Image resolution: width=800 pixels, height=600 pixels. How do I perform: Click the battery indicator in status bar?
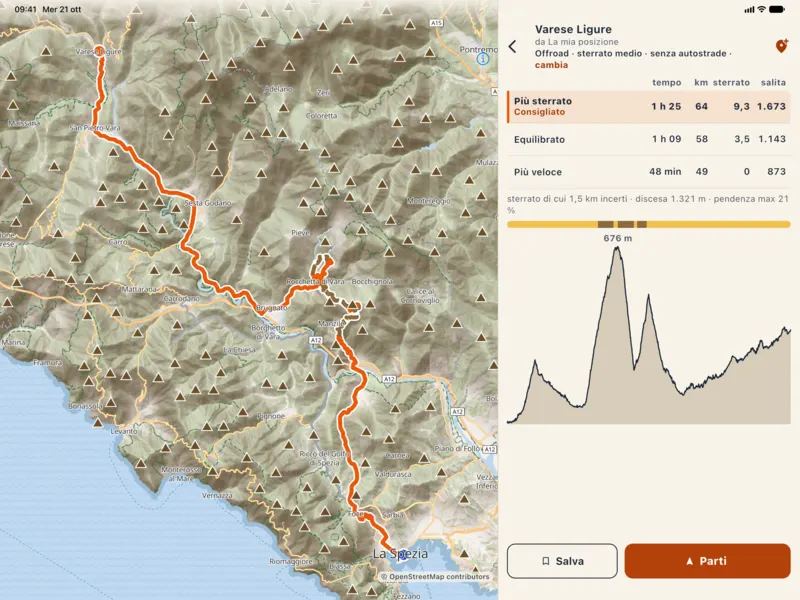pos(777,9)
